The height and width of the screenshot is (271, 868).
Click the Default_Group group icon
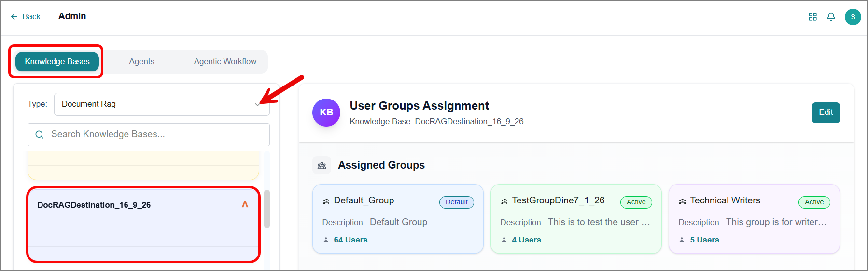point(326,201)
